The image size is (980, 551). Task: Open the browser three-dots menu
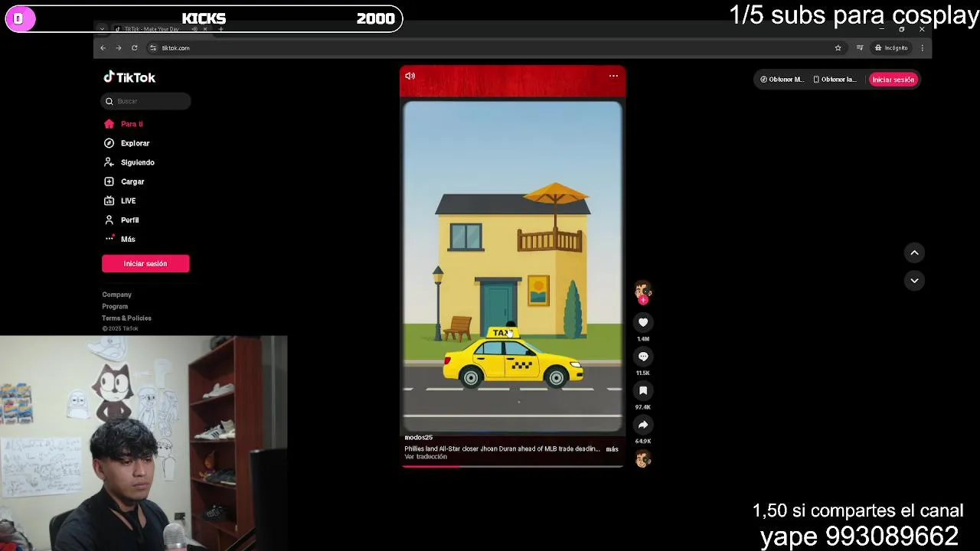tap(922, 47)
